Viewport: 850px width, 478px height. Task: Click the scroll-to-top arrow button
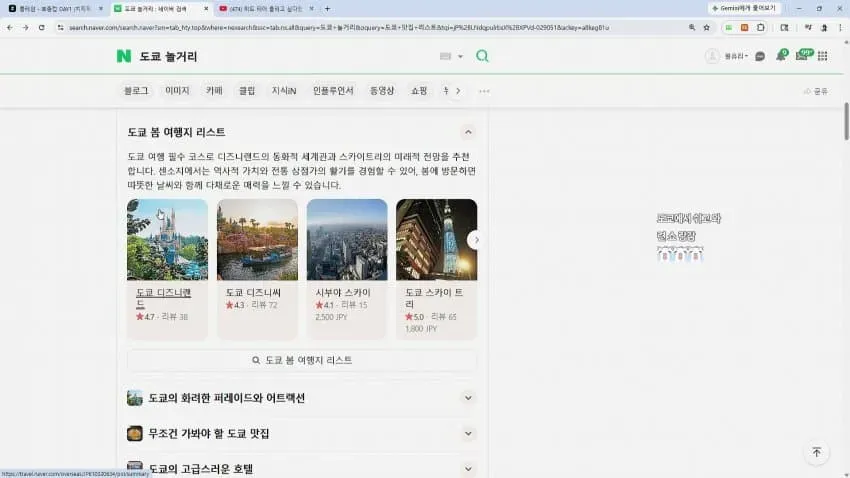[816, 453]
